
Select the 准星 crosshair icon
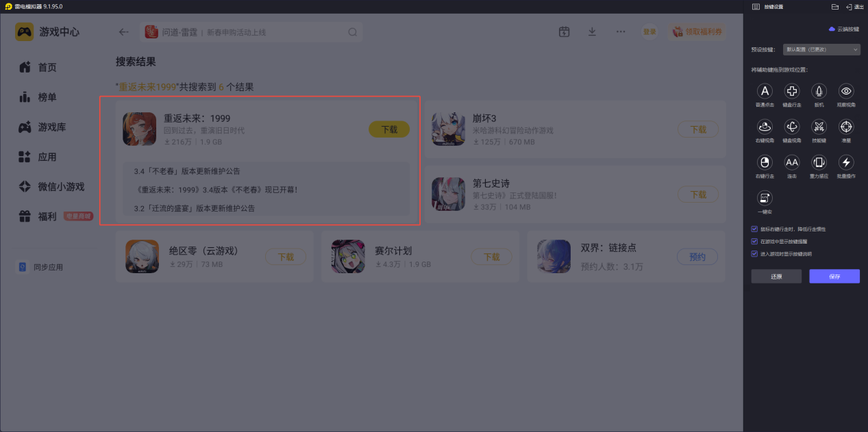(x=846, y=127)
